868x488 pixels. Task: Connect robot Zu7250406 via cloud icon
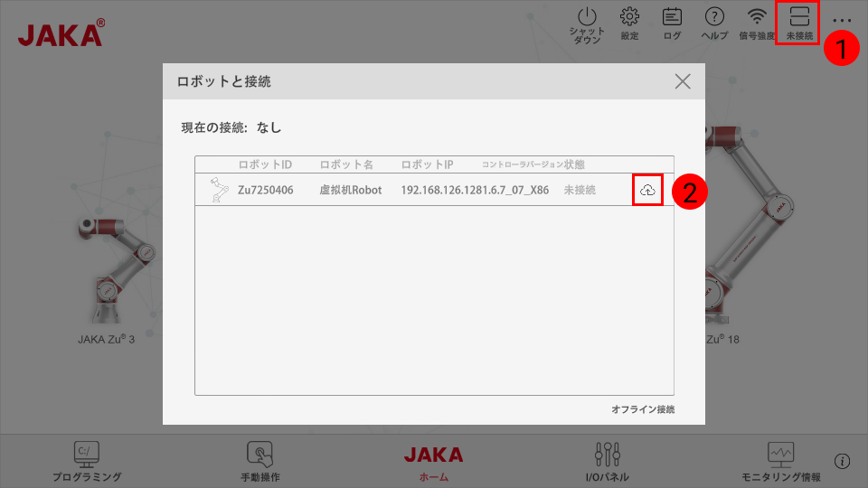[x=647, y=190]
